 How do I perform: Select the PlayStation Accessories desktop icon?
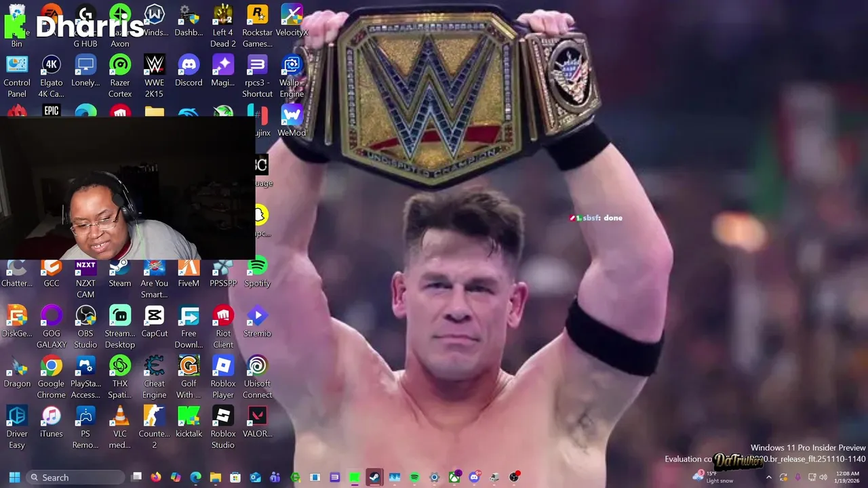pyautogui.click(x=85, y=377)
